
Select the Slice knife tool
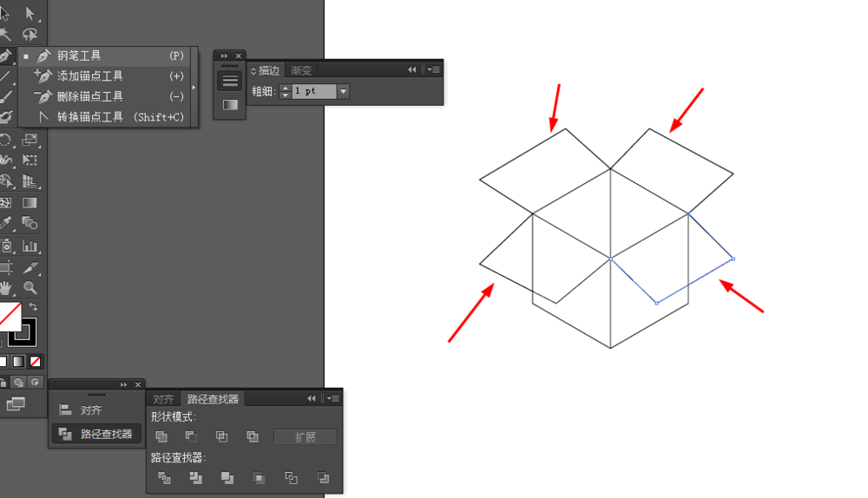tap(30, 268)
